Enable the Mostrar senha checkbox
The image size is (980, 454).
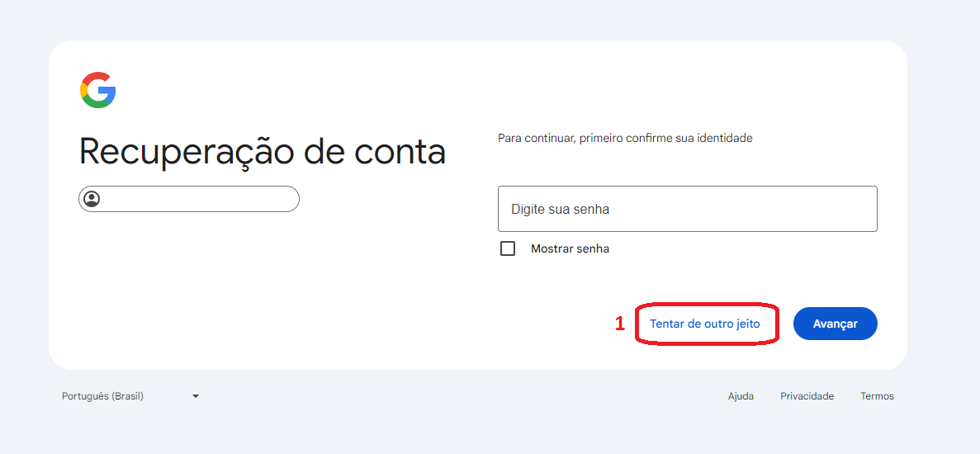[508, 248]
